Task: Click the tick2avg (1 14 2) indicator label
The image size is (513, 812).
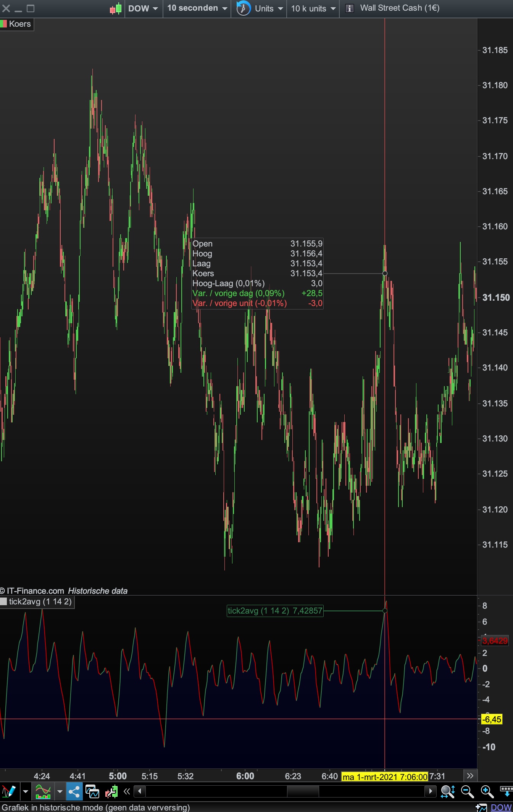Action: (40, 602)
